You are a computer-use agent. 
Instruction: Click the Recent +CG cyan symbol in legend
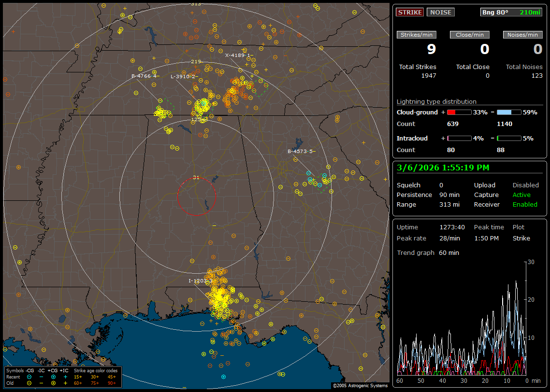(53, 377)
